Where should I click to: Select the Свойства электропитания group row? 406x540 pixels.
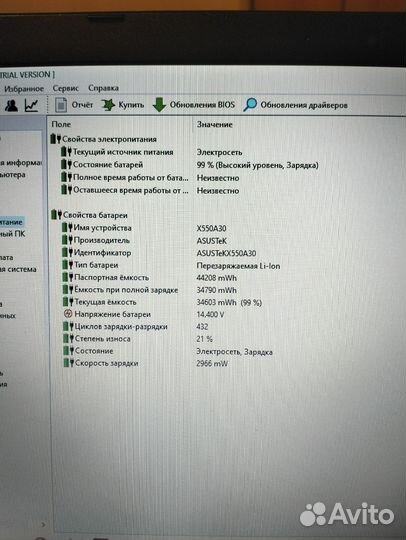[103, 139]
